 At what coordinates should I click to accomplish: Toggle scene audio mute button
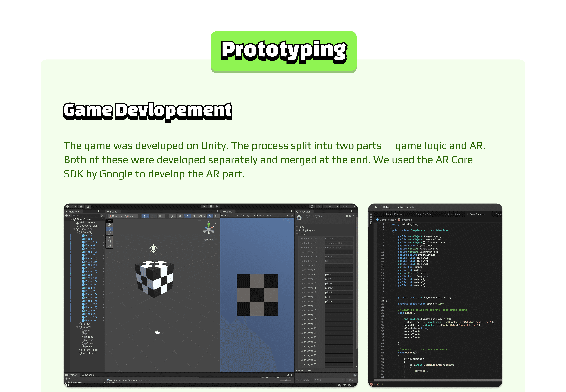coord(194,216)
